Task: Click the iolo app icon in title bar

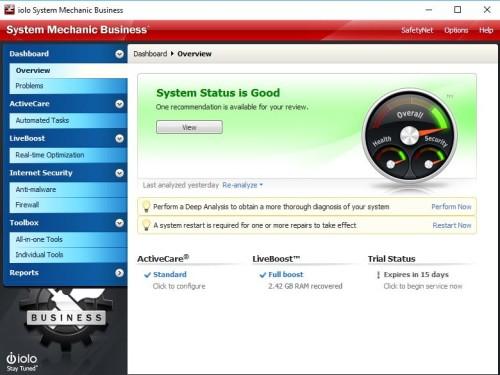Action: click(x=9, y=10)
